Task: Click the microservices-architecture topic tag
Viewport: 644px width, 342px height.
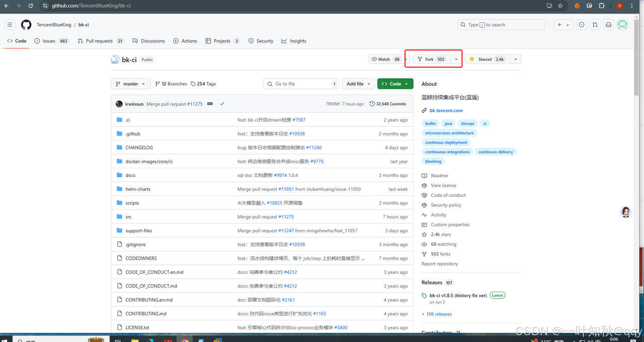Action: 449,133
